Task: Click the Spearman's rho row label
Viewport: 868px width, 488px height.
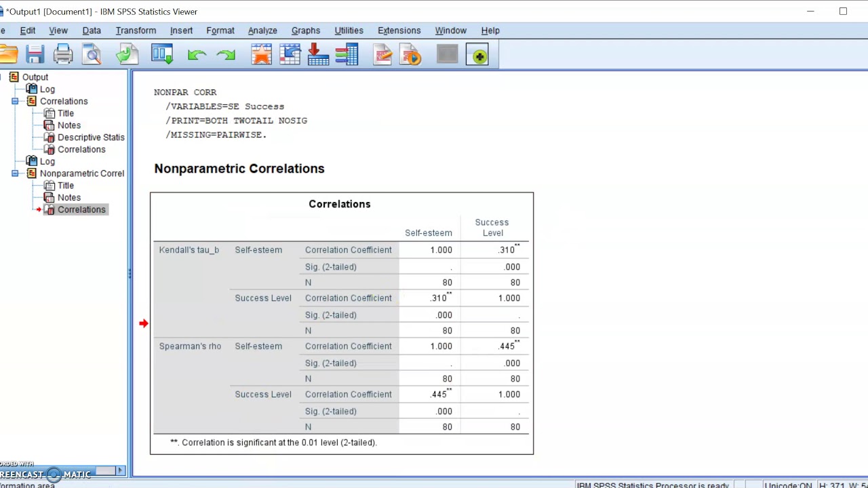Action: point(190,346)
